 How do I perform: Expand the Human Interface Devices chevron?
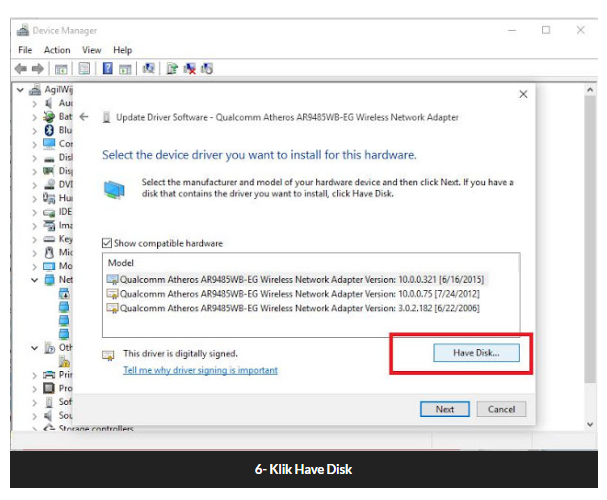pos(34,199)
